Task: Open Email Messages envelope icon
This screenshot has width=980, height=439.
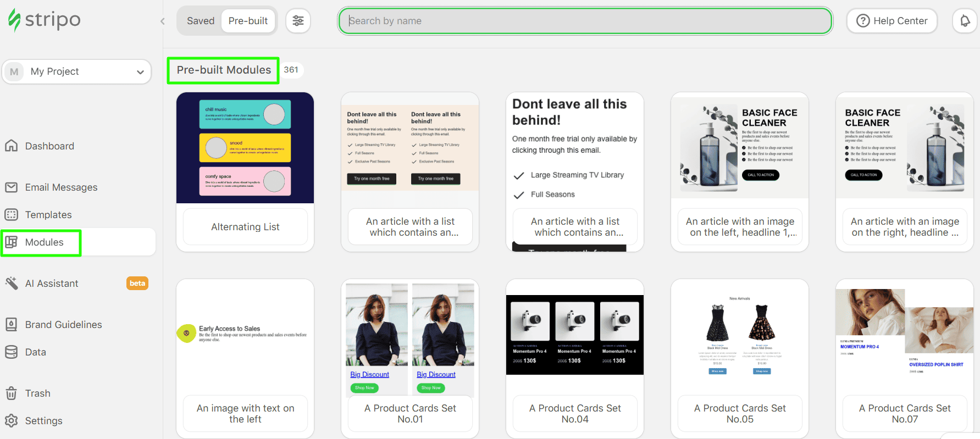Action: pos(12,187)
